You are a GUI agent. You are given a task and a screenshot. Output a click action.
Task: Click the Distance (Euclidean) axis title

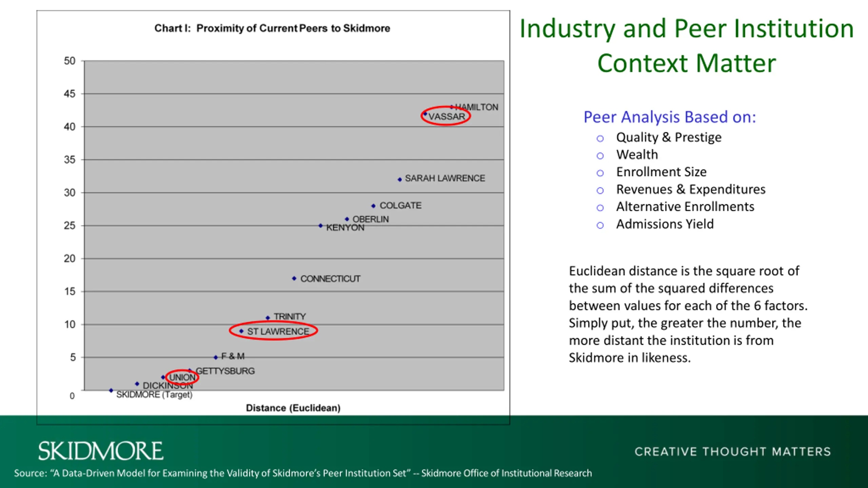(293, 408)
